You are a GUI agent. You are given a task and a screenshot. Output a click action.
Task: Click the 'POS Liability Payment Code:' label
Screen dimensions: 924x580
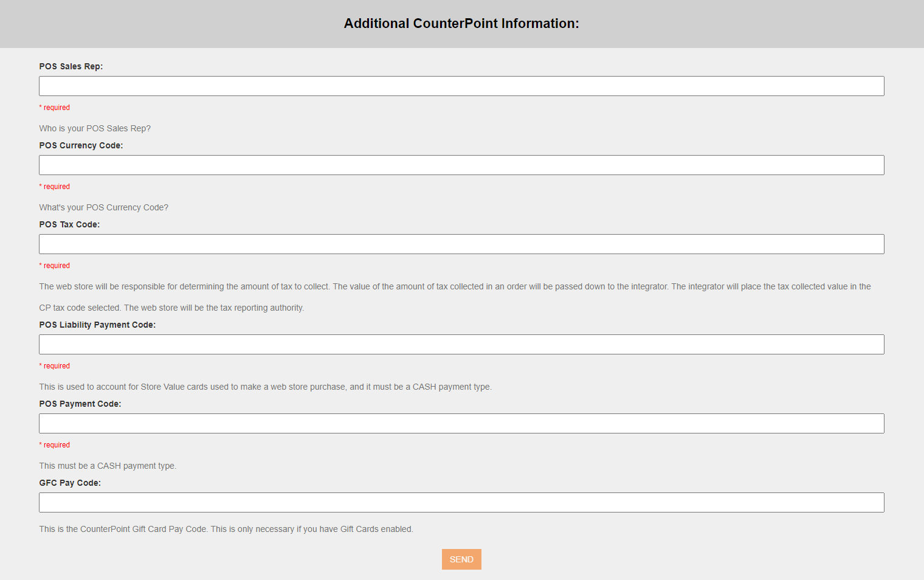(x=97, y=325)
